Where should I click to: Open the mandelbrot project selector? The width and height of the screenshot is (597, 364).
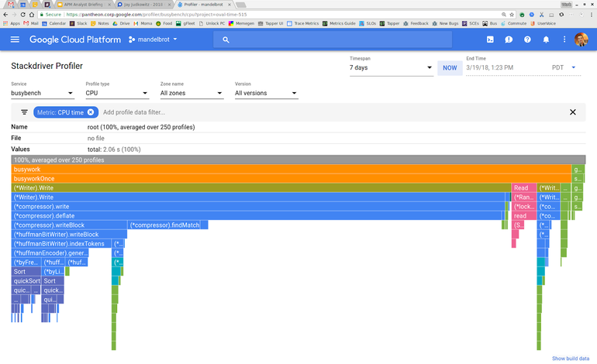(154, 39)
